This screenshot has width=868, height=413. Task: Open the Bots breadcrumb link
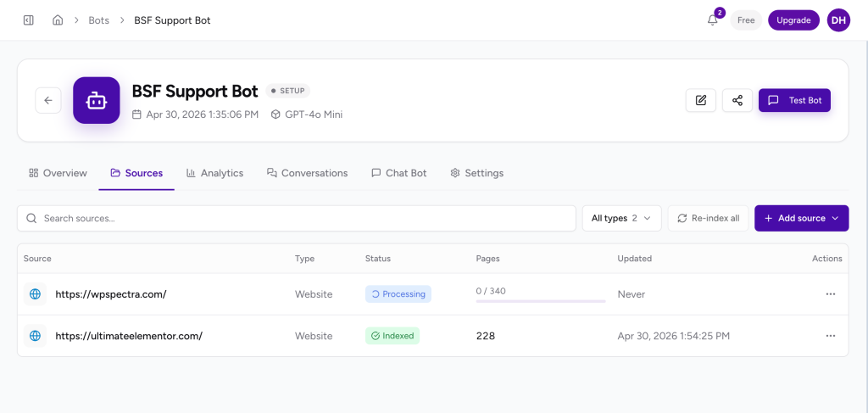99,20
